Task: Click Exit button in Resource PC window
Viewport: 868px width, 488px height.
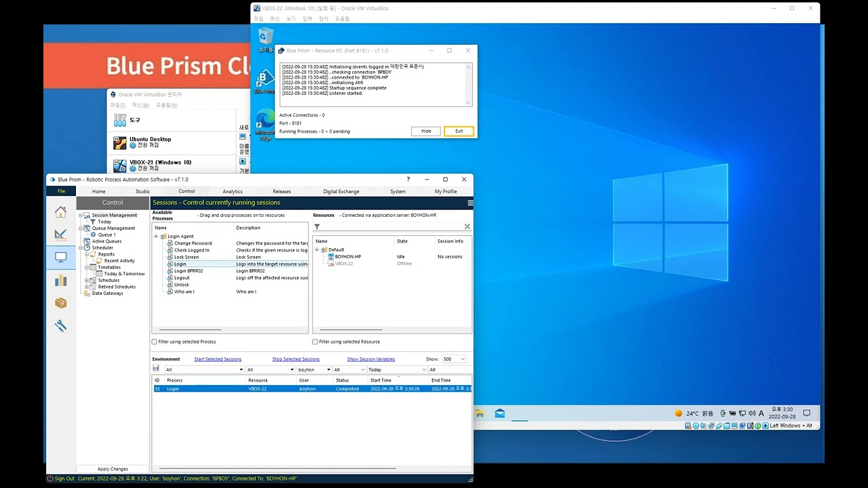Action: (459, 131)
